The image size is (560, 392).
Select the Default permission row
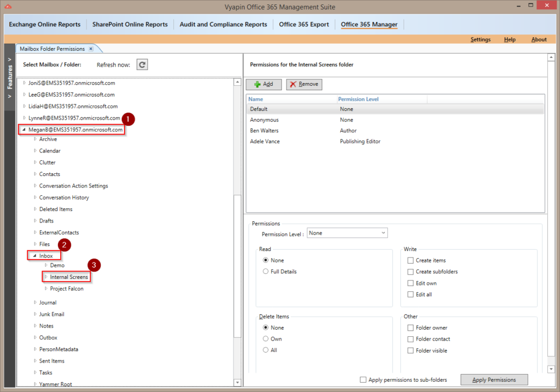pyautogui.click(x=395, y=109)
